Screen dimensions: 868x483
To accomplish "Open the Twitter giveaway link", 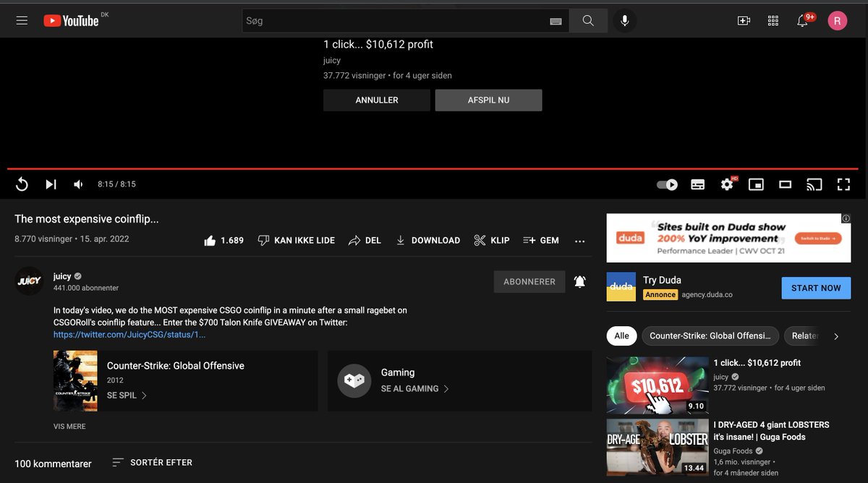I will pos(129,335).
